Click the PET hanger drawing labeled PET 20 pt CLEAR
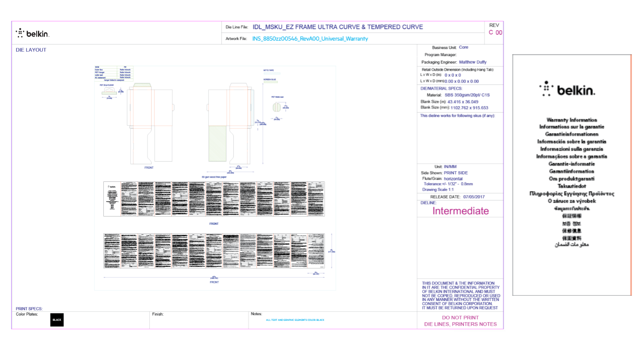Viewport: 644px width, 357px height. click(109, 91)
